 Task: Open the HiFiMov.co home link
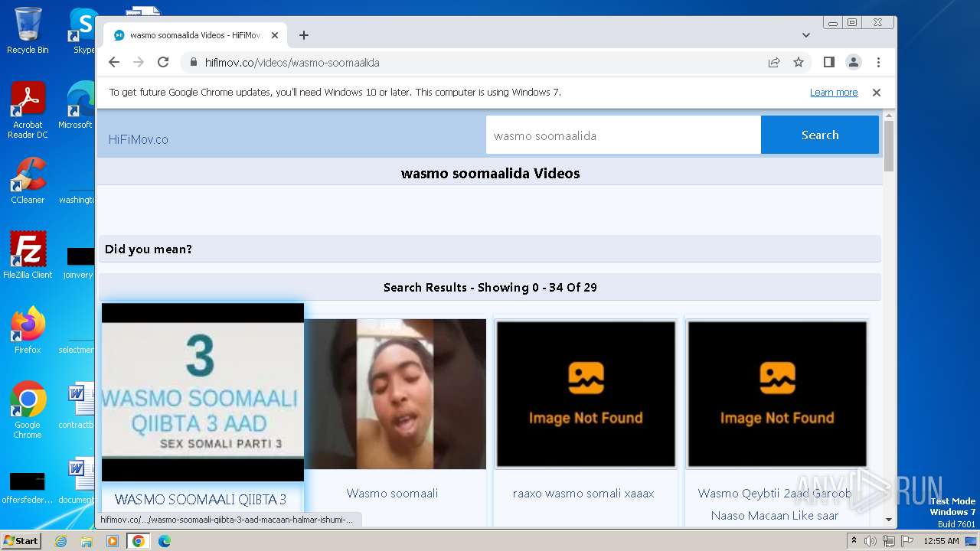[x=139, y=139]
